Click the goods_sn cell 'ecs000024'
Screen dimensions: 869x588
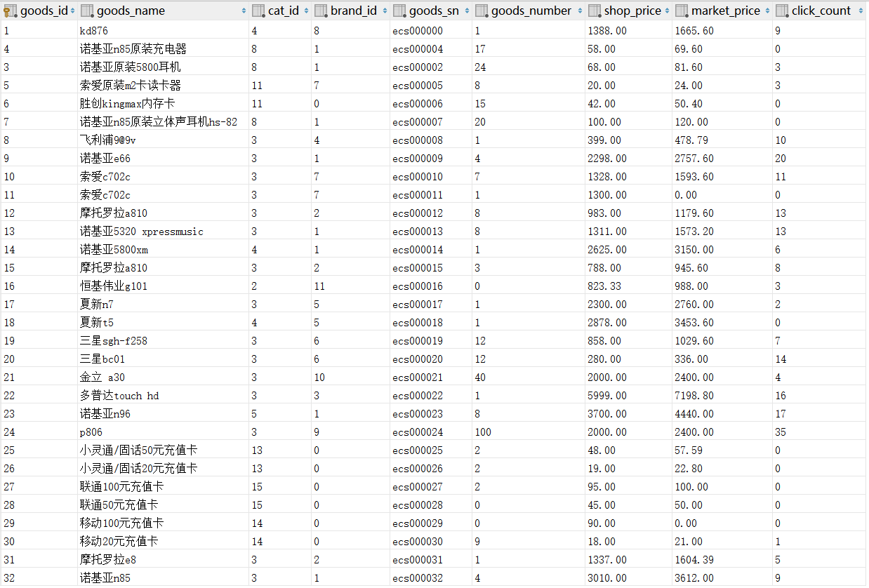coord(418,432)
